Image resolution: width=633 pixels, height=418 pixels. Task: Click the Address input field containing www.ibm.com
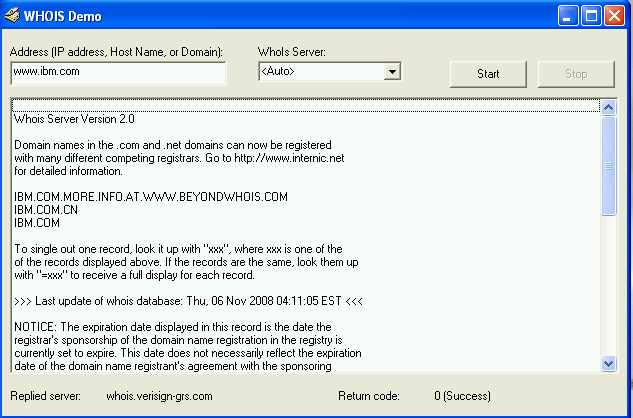(118, 73)
